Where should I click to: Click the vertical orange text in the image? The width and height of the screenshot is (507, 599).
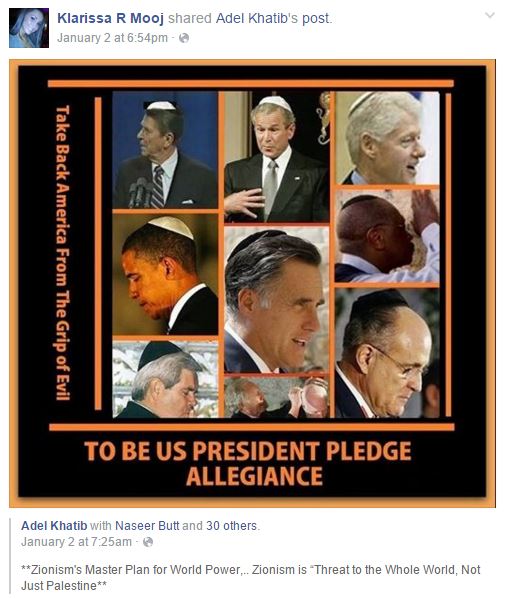coord(63,253)
